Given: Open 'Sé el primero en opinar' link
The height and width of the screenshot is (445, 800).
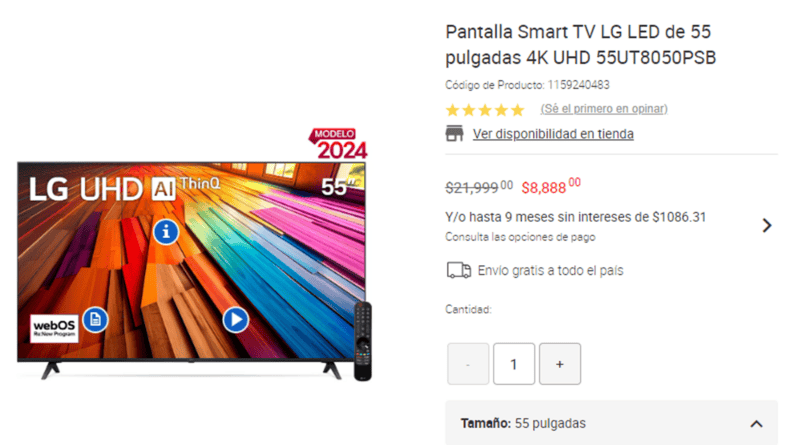Looking at the screenshot, I should [604, 109].
